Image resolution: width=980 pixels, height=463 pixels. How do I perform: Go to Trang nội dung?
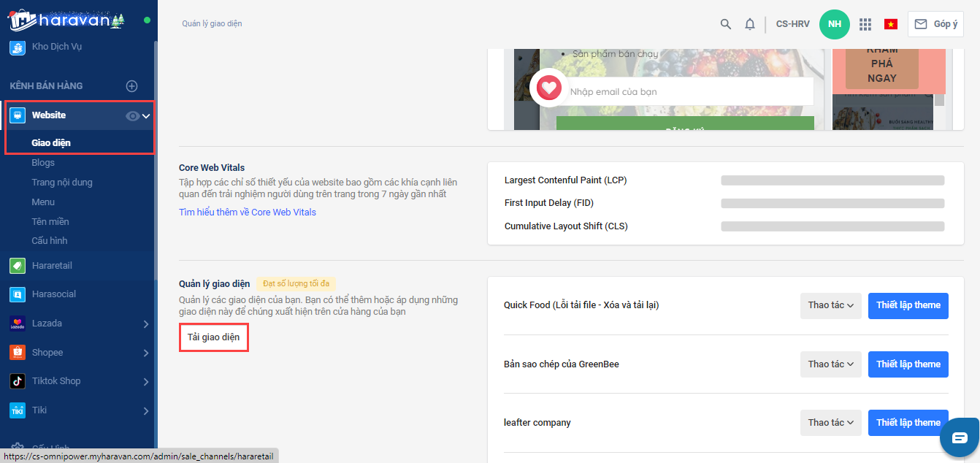coord(62,183)
